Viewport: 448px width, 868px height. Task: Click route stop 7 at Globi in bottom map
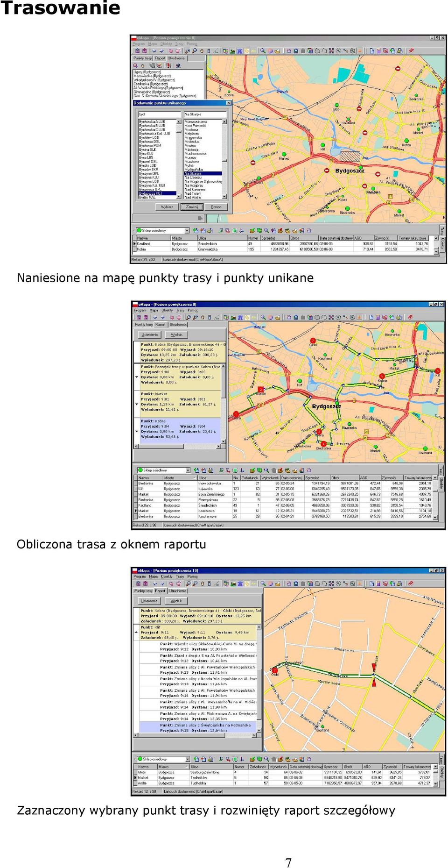pos(275,670)
